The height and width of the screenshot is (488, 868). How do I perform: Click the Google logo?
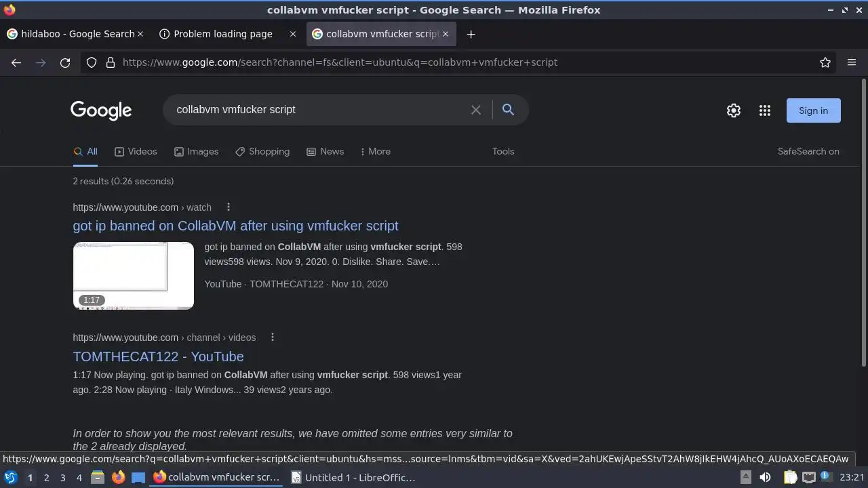(101, 110)
